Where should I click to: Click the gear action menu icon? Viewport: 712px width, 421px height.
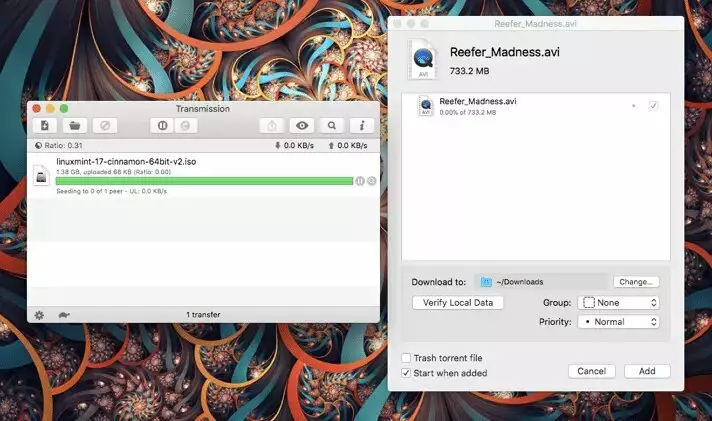pos(39,315)
